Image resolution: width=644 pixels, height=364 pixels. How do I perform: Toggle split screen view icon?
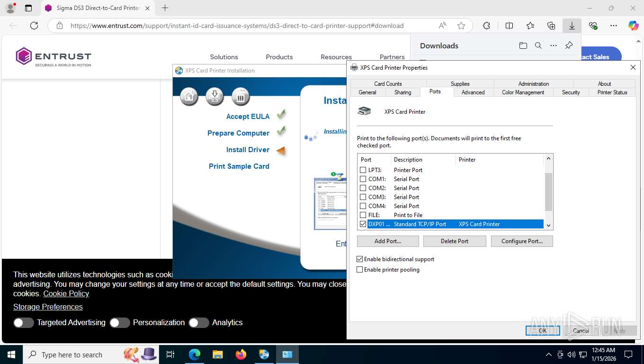(x=509, y=26)
